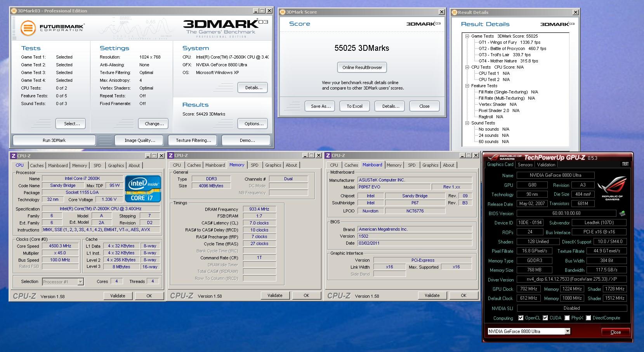Collapse the Game Tests tree node

[467, 36]
